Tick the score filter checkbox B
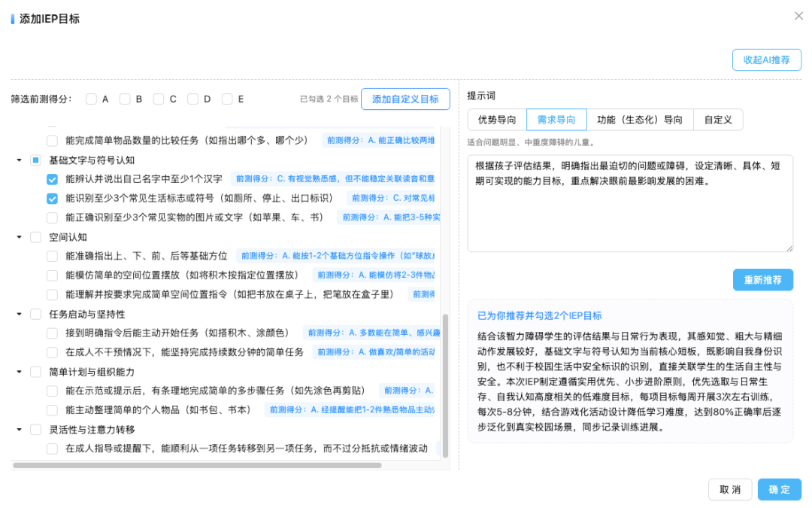 (x=125, y=99)
